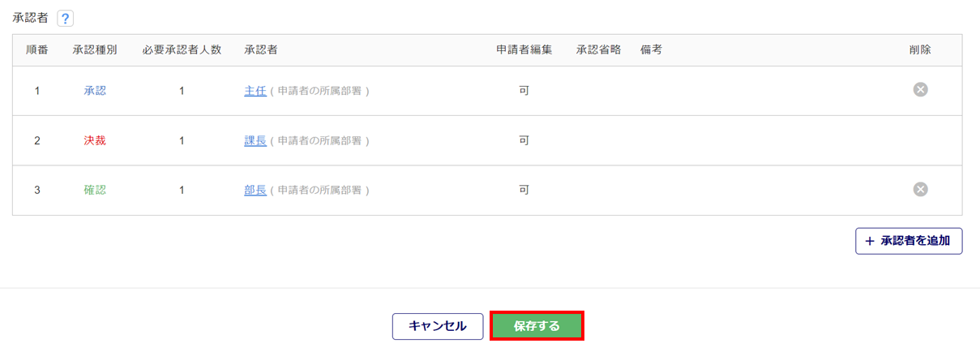980x352 pixels.
Task: Select the 確認 type in row 3
Action: (x=95, y=190)
